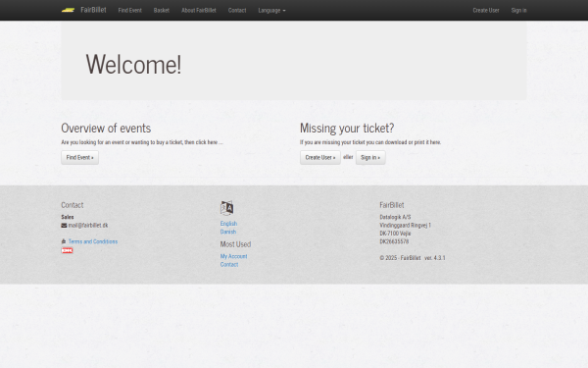Screen dimensions: 588x368
Task: Click the language translation icon in footer
Action: (x=227, y=208)
